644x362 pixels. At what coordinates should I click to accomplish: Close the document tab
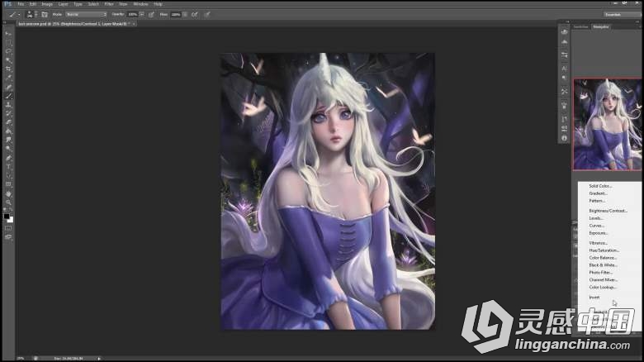tap(134, 24)
